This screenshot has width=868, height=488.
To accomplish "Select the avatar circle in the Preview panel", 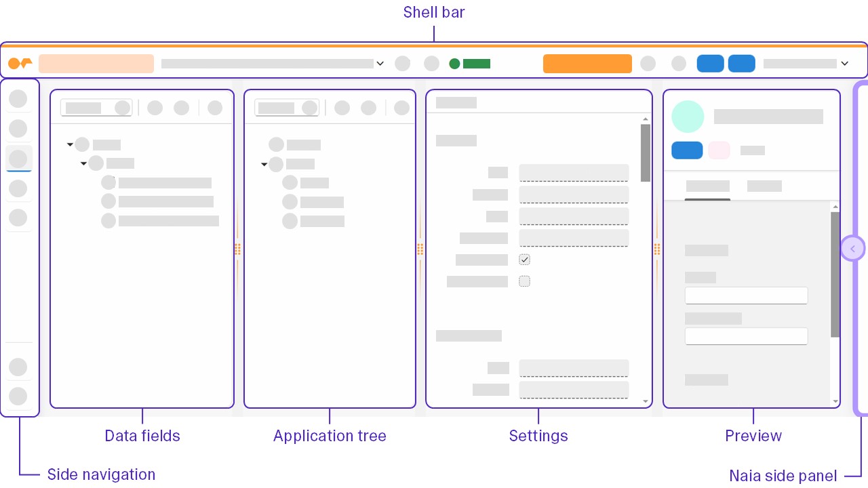I will (688, 117).
